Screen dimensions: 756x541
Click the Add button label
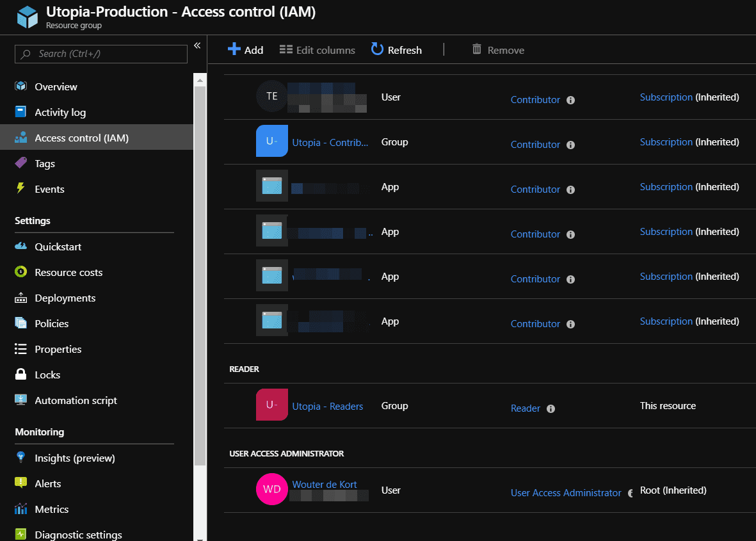click(253, 50)
